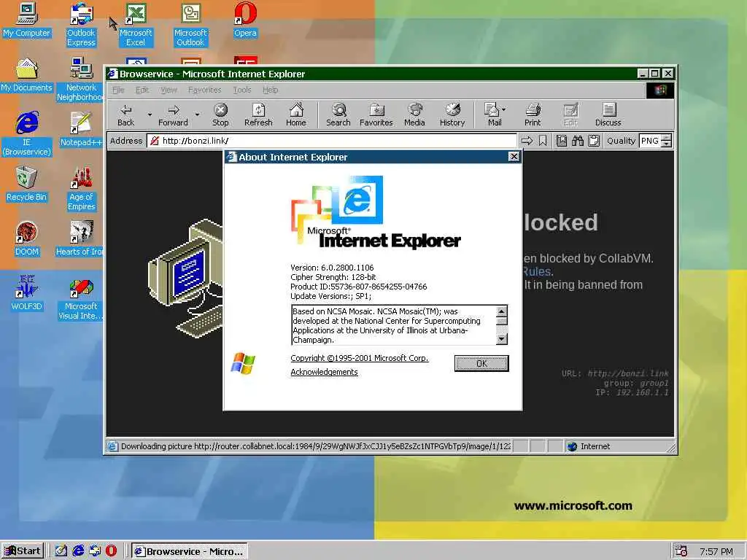
Task: Open the Microsoft Excel desktop icon
Action: click(x=136, y=24)
